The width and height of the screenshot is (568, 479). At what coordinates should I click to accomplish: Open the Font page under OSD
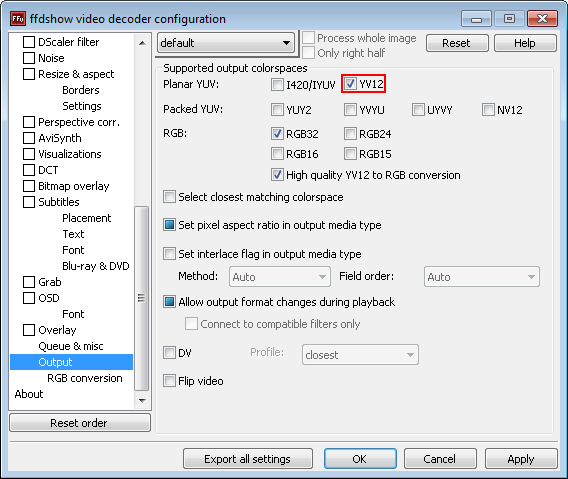[x=73, y=314]
